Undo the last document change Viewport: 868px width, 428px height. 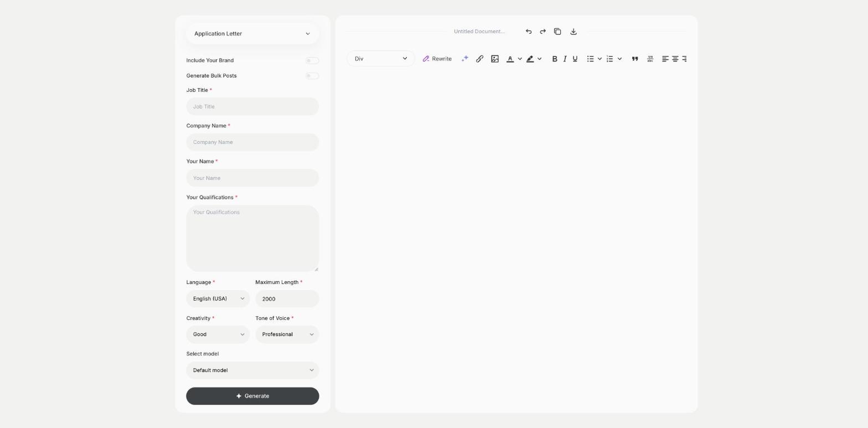coord(529,32)
